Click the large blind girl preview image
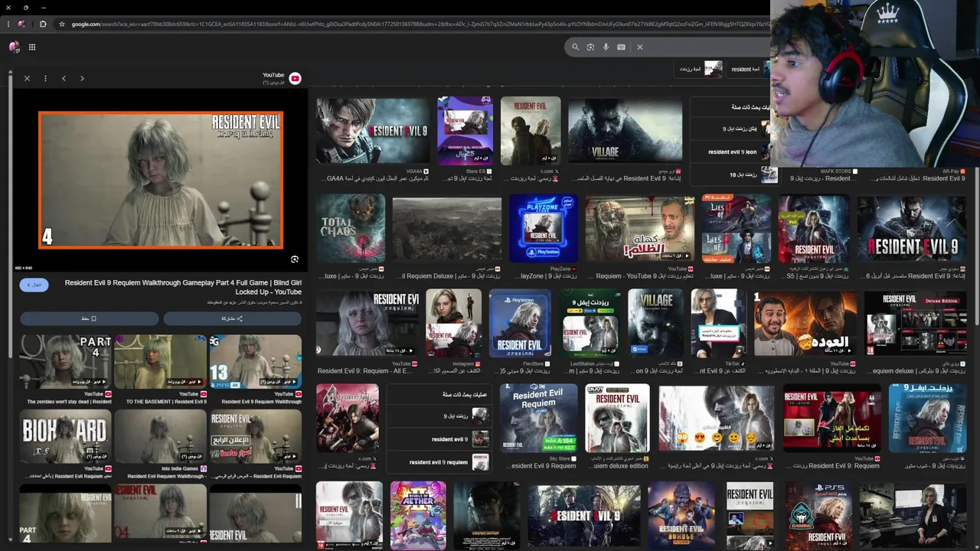Image resolution: width=980 pixels, height=551 pixels. coord(161,180)
